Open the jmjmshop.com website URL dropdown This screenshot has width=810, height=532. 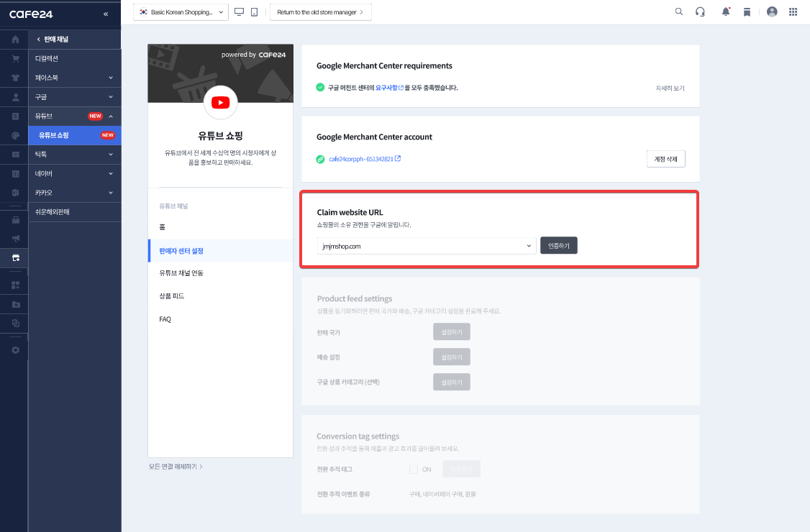(x=426, y=246)
